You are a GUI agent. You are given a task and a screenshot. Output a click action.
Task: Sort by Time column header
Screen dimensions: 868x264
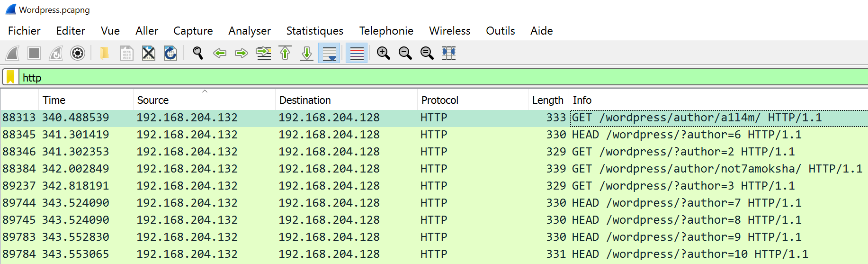coord(86,100)
